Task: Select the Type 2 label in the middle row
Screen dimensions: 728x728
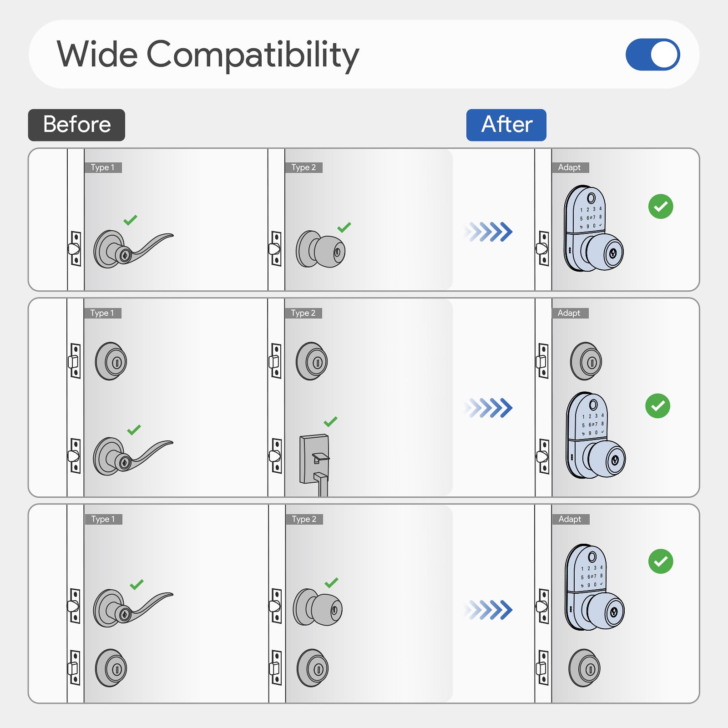Action: point(303,313)
